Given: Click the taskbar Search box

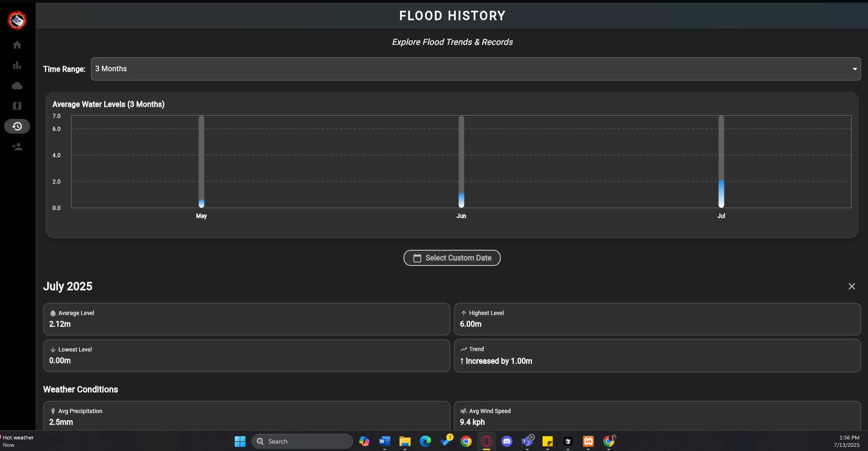Looking at the screenshot, I should coord(302,441).
